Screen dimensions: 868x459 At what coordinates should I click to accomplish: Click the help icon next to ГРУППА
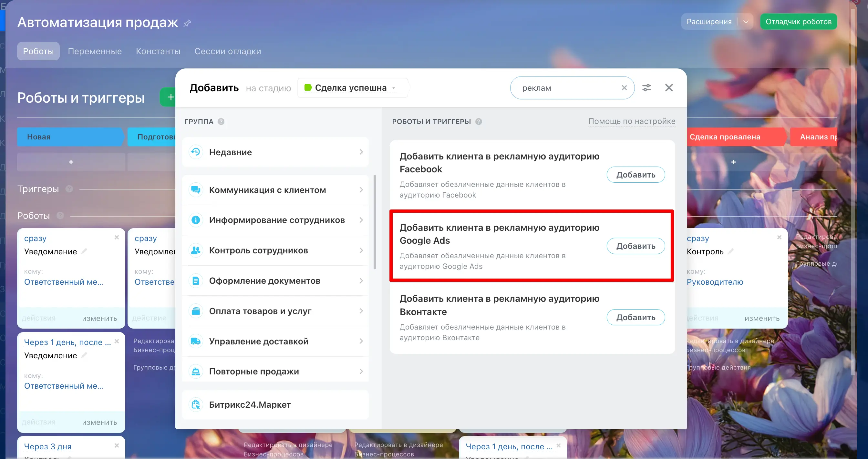(x=221, y=122)
